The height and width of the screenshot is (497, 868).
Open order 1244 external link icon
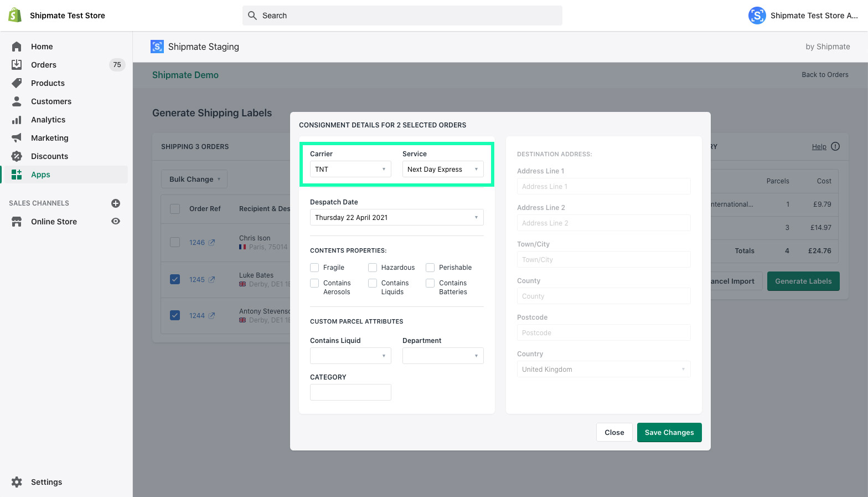coord(211,316)
